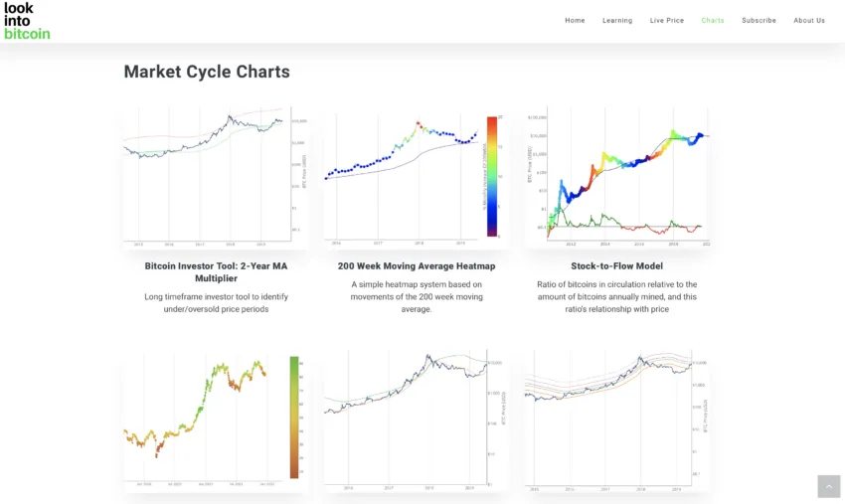Viewport: 845px width, 504px height.
Task: Open the bottom-middle price chart thumbnail
Action: (416, 420)
